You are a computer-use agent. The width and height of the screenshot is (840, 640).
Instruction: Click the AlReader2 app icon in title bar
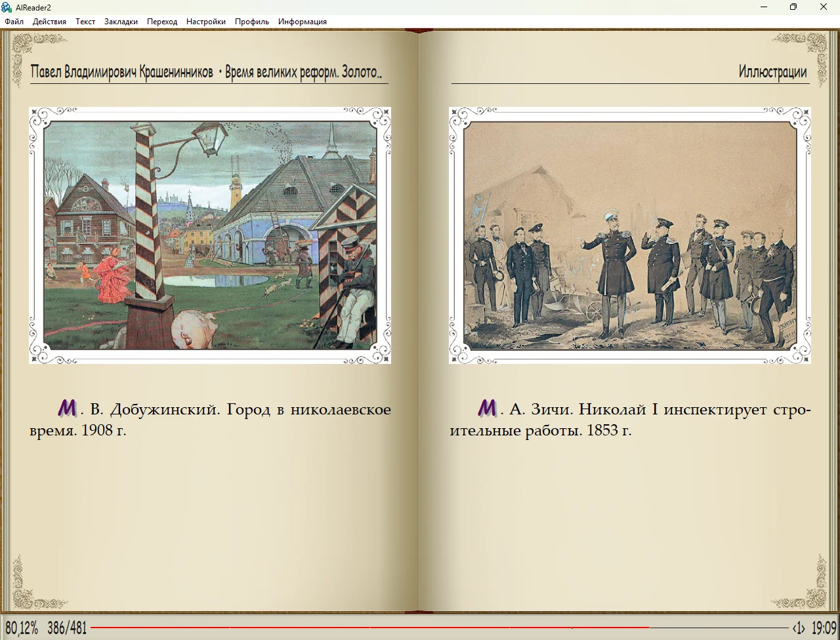click(x=8, y=7)
